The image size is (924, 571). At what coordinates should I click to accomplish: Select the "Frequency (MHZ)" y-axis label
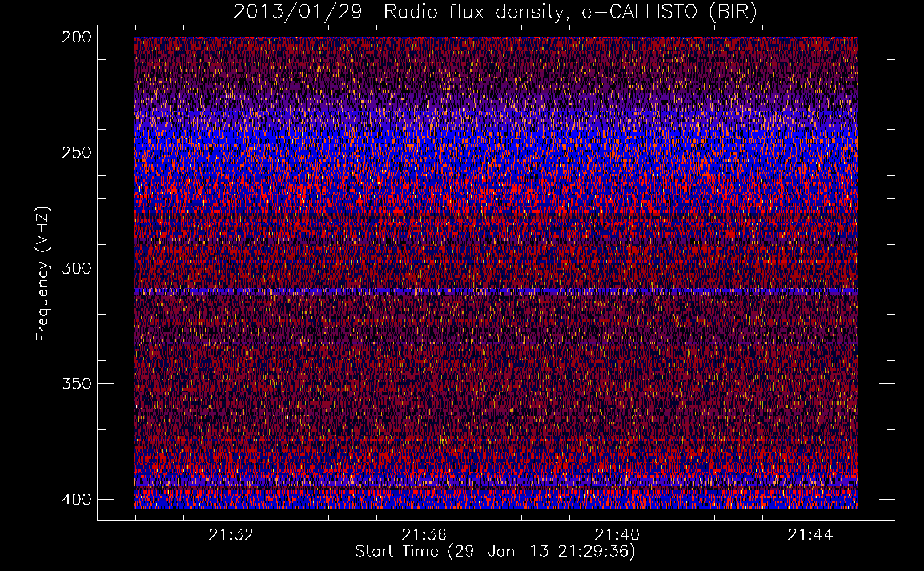tap(43, 274)
